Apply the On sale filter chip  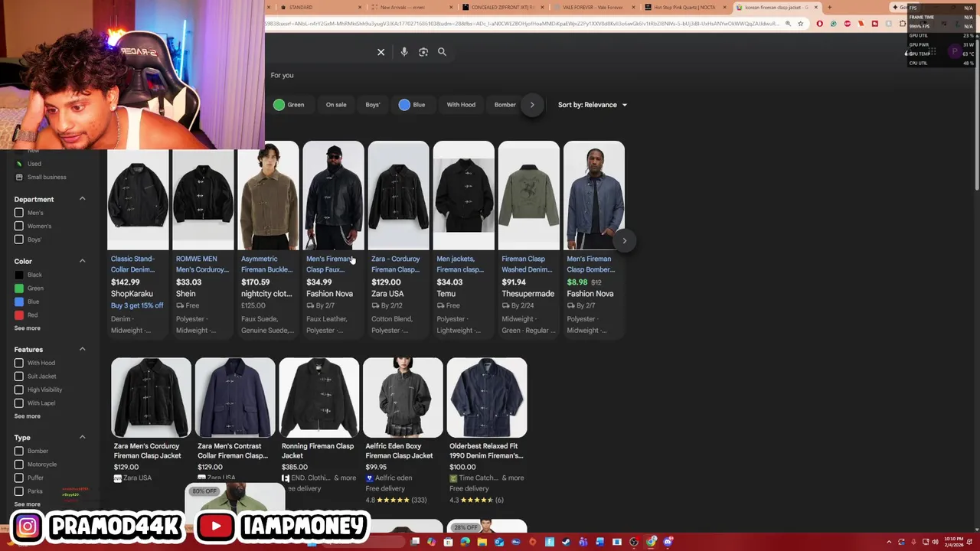click(x=336, y=105)
